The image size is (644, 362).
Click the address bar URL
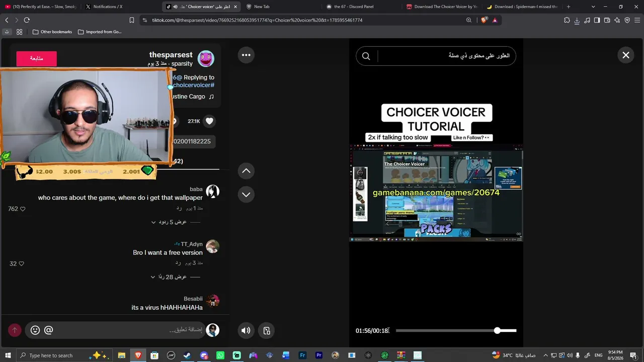pos(257,20)
